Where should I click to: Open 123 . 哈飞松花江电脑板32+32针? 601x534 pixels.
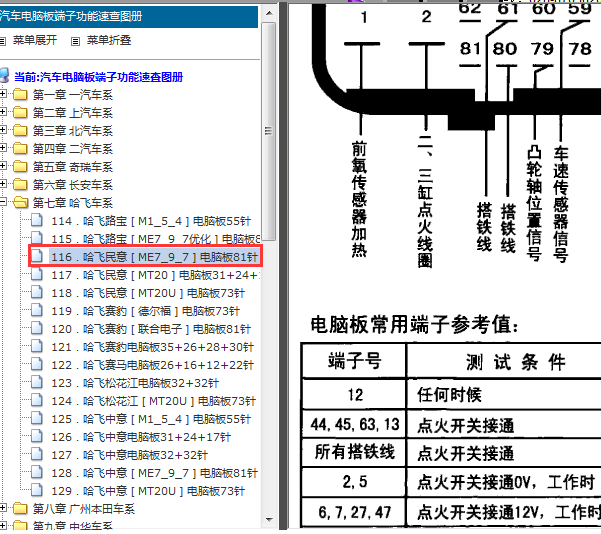tap(135, 383)
